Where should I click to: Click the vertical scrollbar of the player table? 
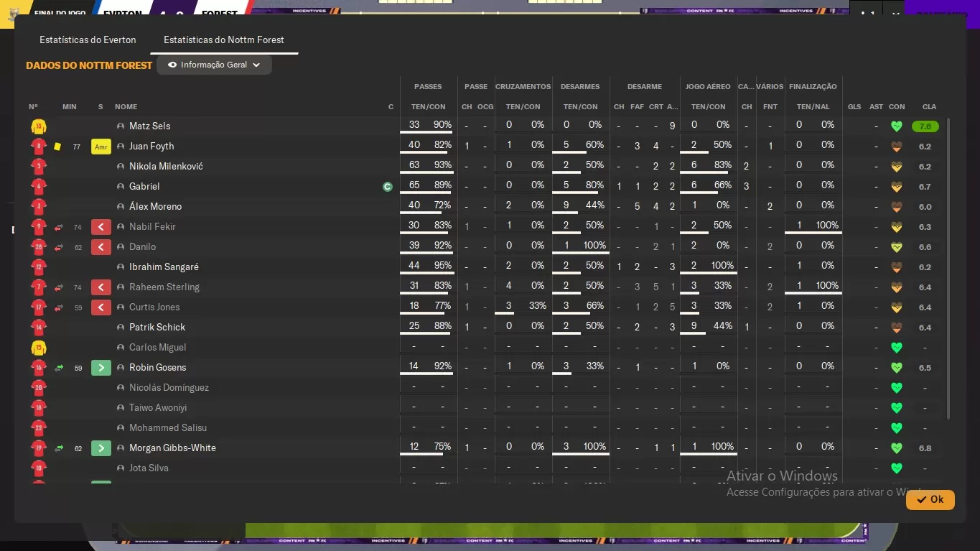click(x=948, y=269)
